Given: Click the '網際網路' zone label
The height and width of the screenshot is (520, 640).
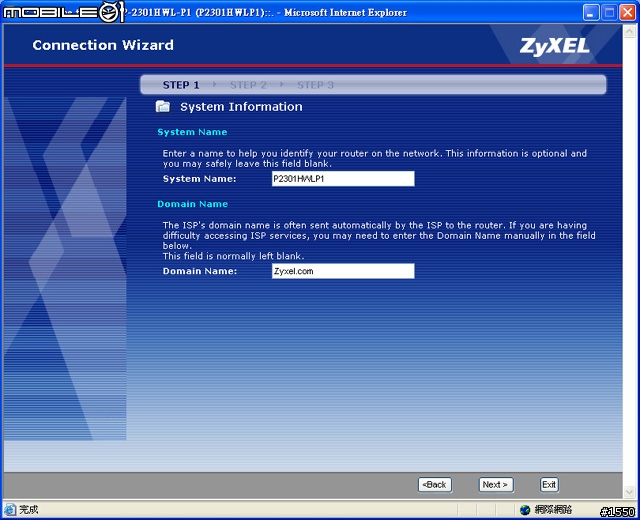Looking at the screenshot, I should tap(553, 509).
